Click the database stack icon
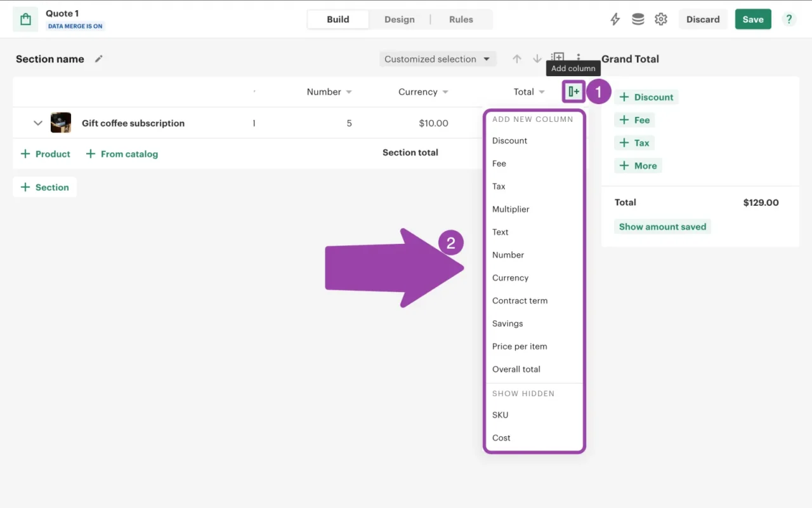 click(638, 19)
